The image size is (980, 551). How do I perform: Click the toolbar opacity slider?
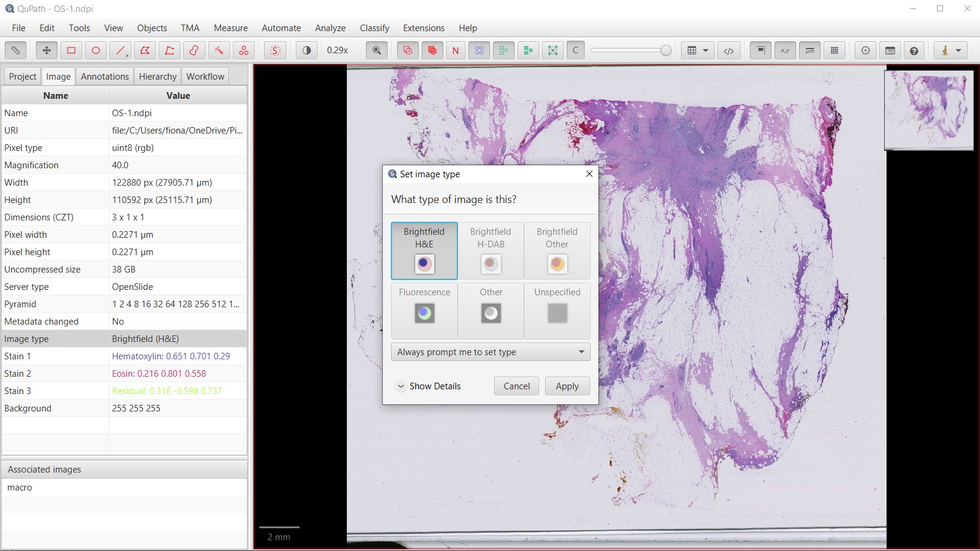pyautogui.click(x=631, y=50)
